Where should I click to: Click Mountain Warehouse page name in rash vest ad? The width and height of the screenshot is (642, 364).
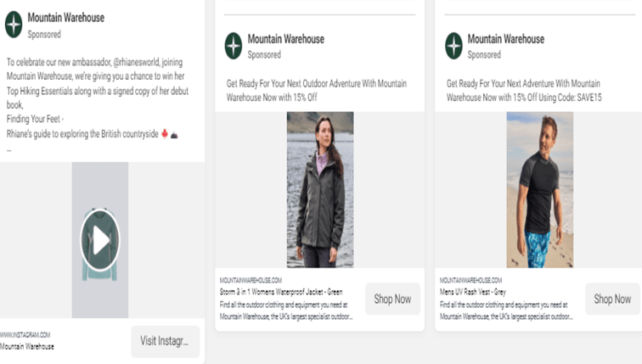tap(506, 39)
